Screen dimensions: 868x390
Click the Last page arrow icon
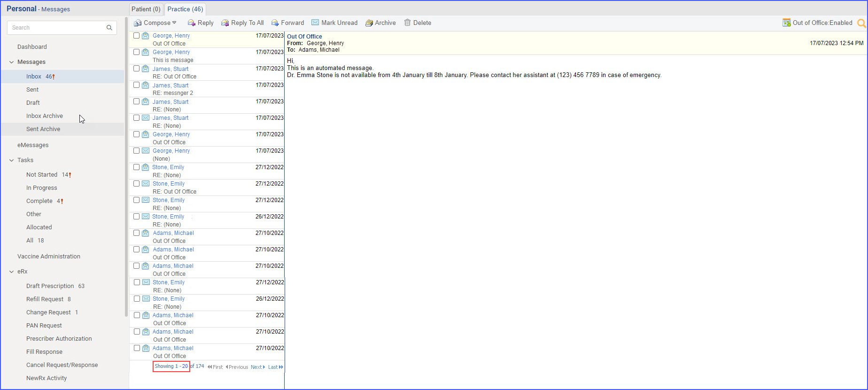point(281,367)
